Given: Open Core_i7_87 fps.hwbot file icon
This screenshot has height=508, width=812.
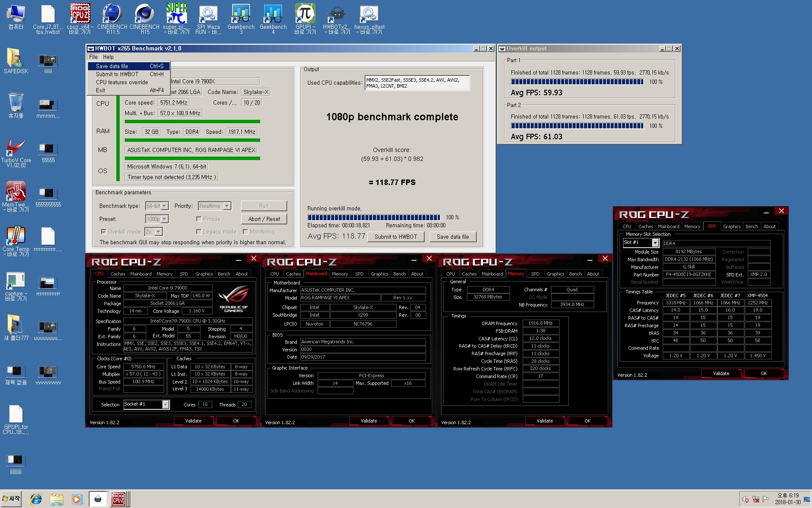Looking at the screenshot, I should click(x=48, y=19).
